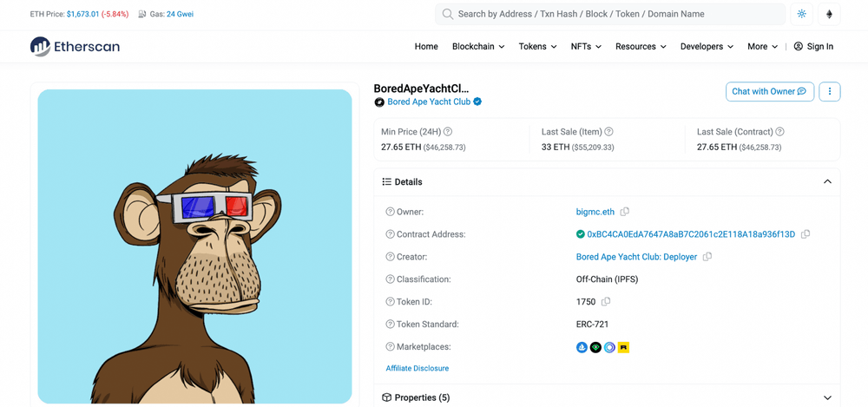The height and width of the screenshot is (407, 868).
Task: Click the Min Price help icon
Action: 448,132
